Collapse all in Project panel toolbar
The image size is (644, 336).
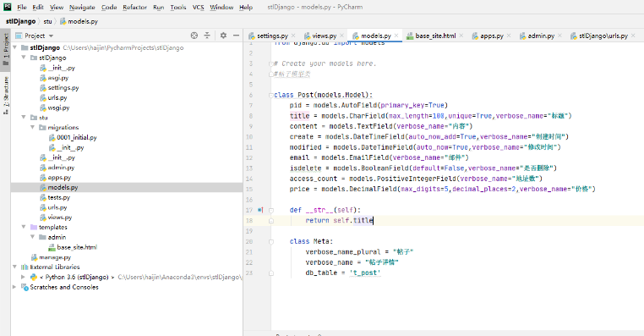[x=207, y=36]
